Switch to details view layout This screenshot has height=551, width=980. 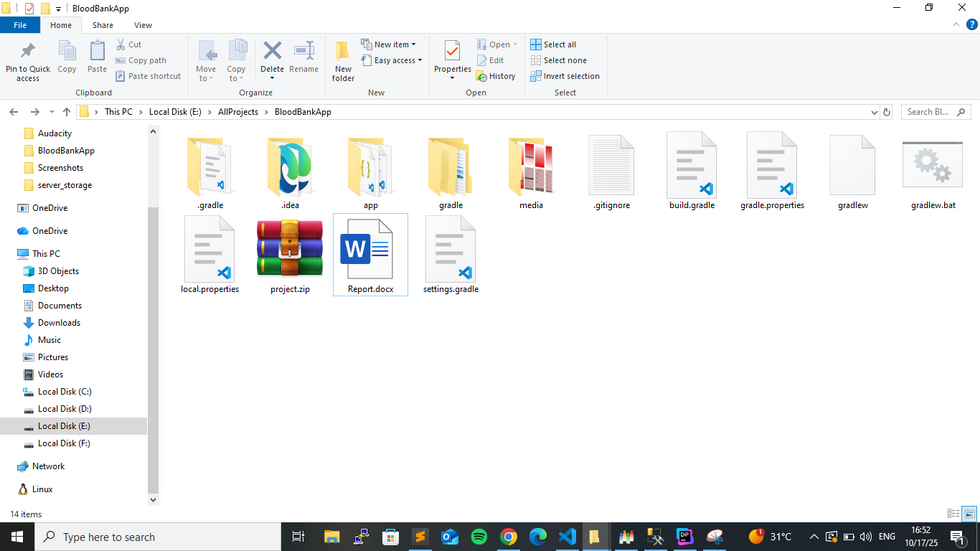953,514
